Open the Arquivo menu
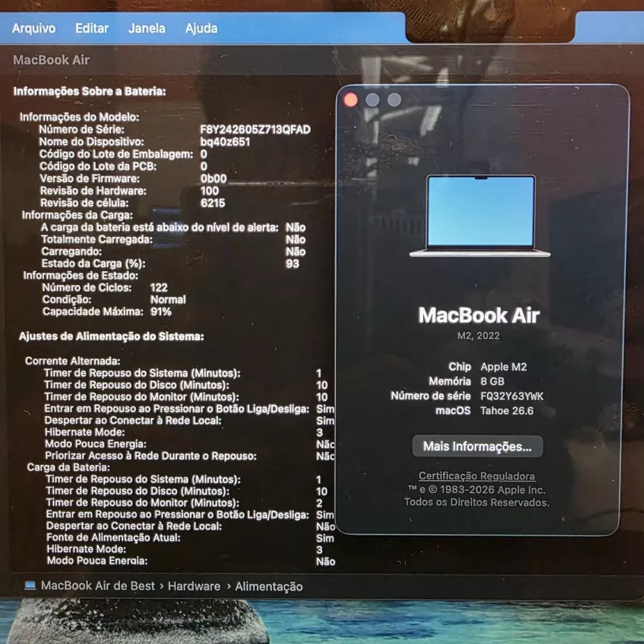Image resolution: width=644 pixels, height=644 pixels. coord(33,28)
